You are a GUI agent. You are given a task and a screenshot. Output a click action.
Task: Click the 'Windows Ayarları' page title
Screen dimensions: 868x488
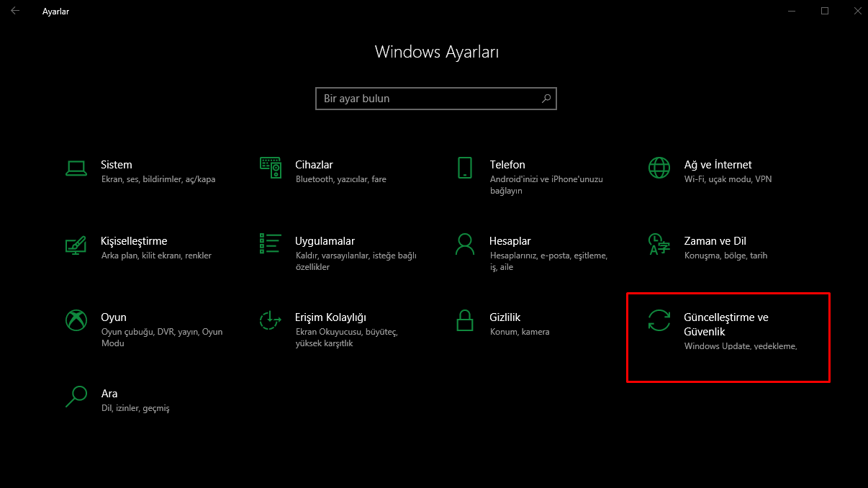pos(437,52)
